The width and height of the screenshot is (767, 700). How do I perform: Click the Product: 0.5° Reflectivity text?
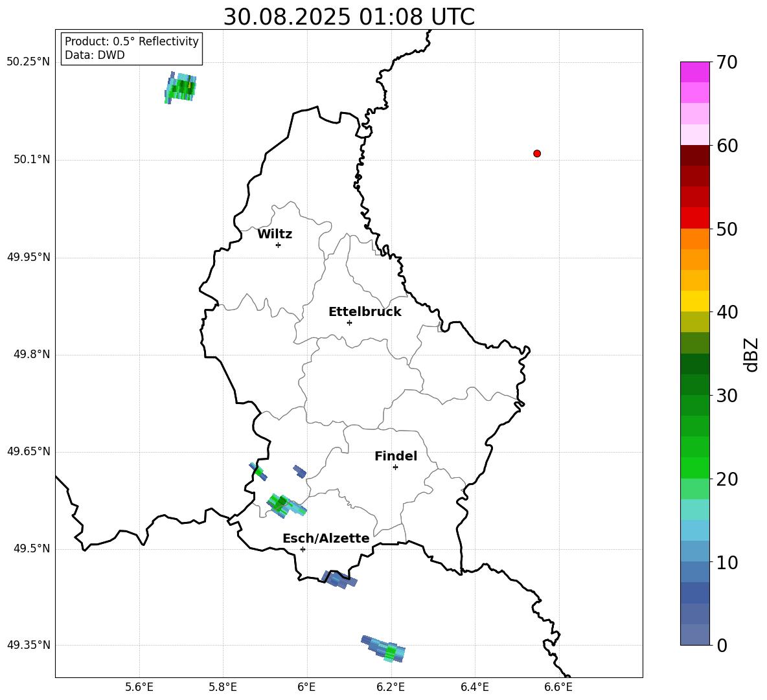[132, 41]
